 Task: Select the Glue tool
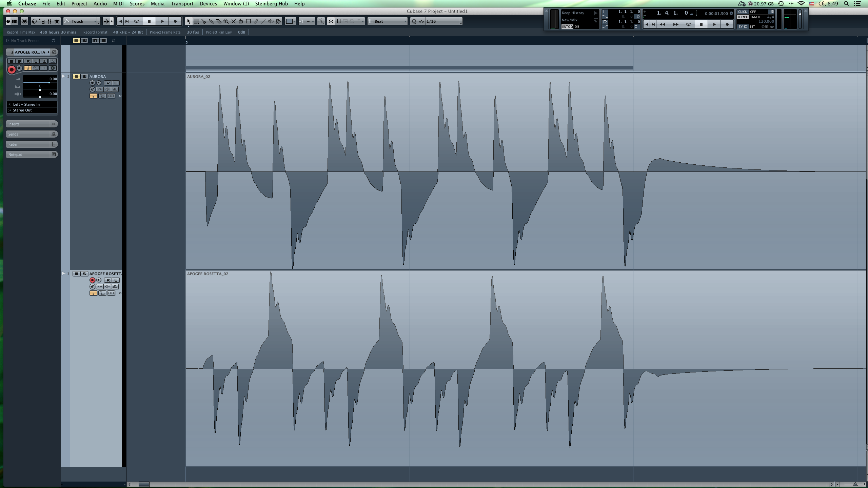211,21
